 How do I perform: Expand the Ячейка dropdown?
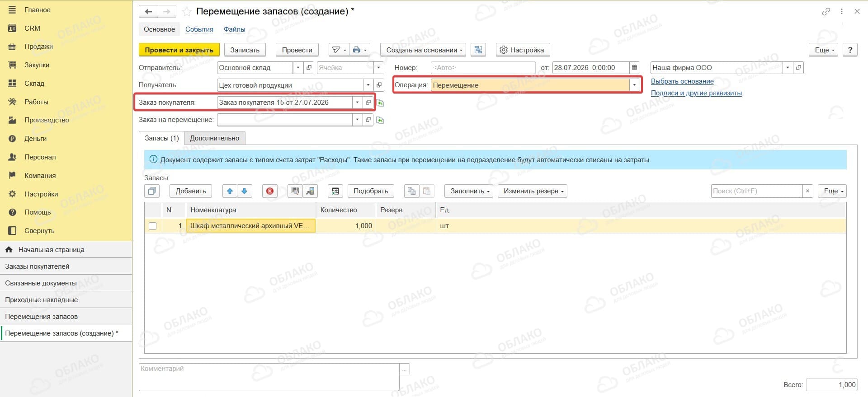pos(379,68)
